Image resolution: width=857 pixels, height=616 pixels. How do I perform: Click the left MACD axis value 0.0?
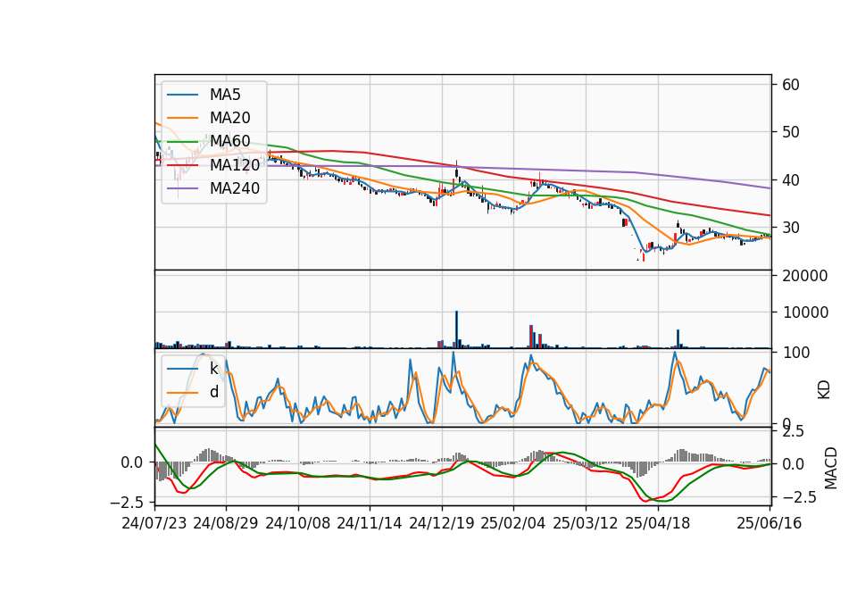pyautogui.click(x=132, y=462)
